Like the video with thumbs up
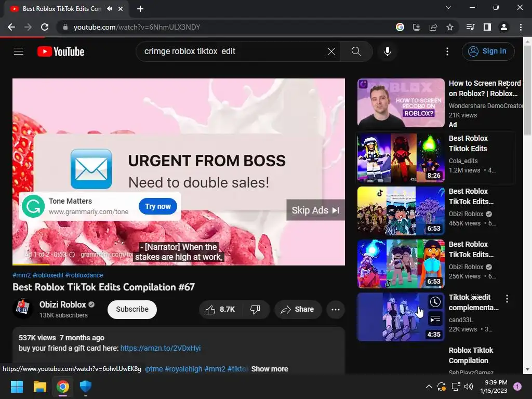Viewport: 532px width, 399px height. pyautogui.click(x=220, y=310)
